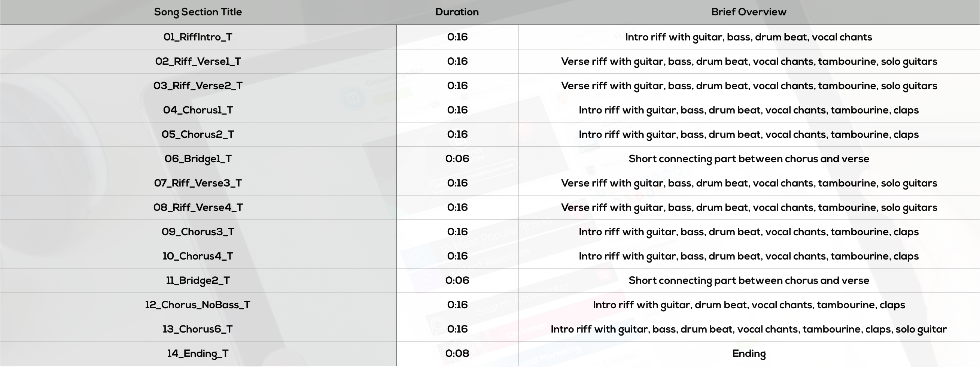Click the 0:08 duration of the Ending
Screen dimensions: 980x367
coord(457,354)
